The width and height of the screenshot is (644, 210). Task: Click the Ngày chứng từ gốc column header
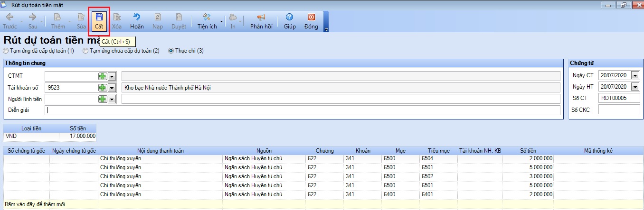[x=74, y=151]
